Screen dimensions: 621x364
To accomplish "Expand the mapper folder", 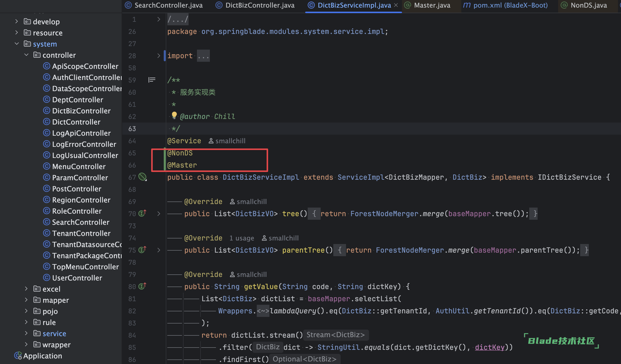I will (x=26, y=300).
